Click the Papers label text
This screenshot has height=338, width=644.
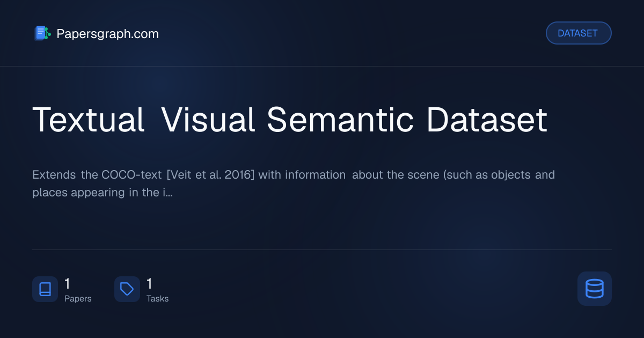[78, 299]
